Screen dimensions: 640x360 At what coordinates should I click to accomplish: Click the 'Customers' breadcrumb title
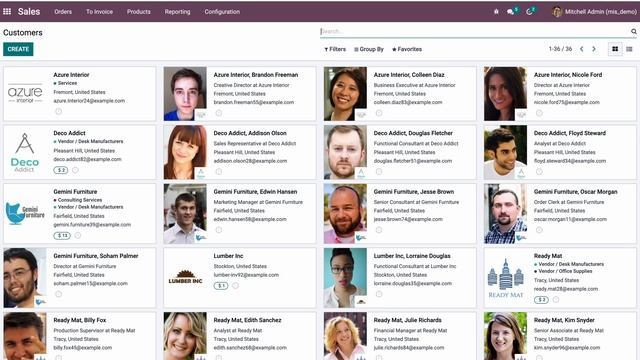[x=23, y=33]
